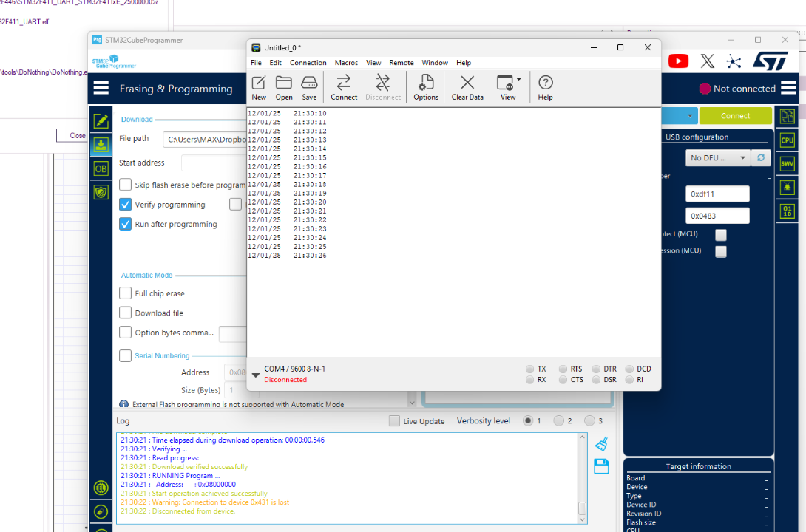
Task: Enable Option bytes command checkbox
Action: click(x=125, y=332)
